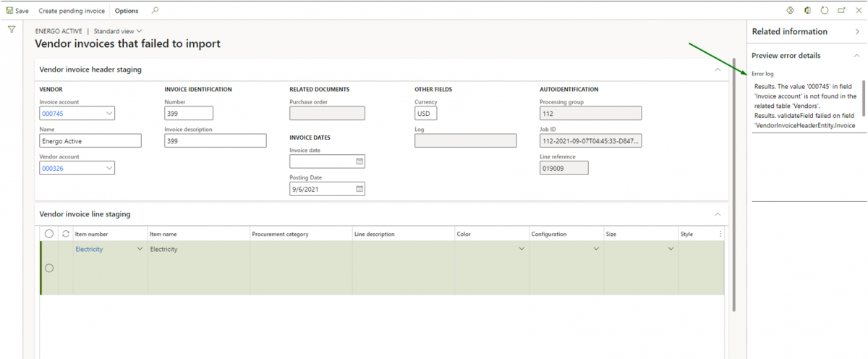The height and width of the screenshot is (359, 868).
Task: Click the Purchase order field
Action: coord(327,114)
